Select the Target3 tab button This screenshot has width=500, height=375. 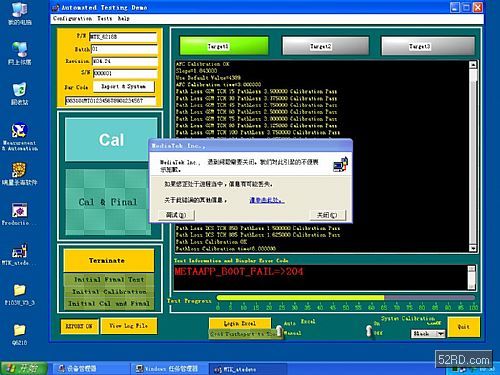click(x=428, y=46)
